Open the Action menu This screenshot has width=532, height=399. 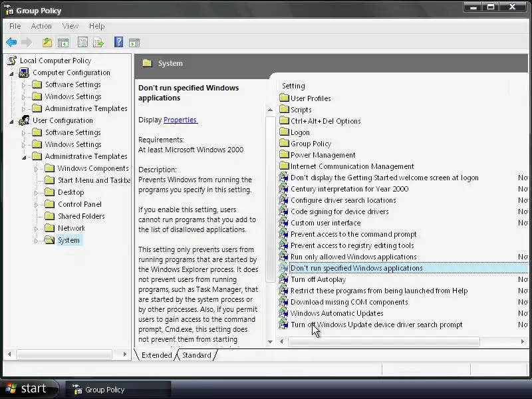point(41,26)
